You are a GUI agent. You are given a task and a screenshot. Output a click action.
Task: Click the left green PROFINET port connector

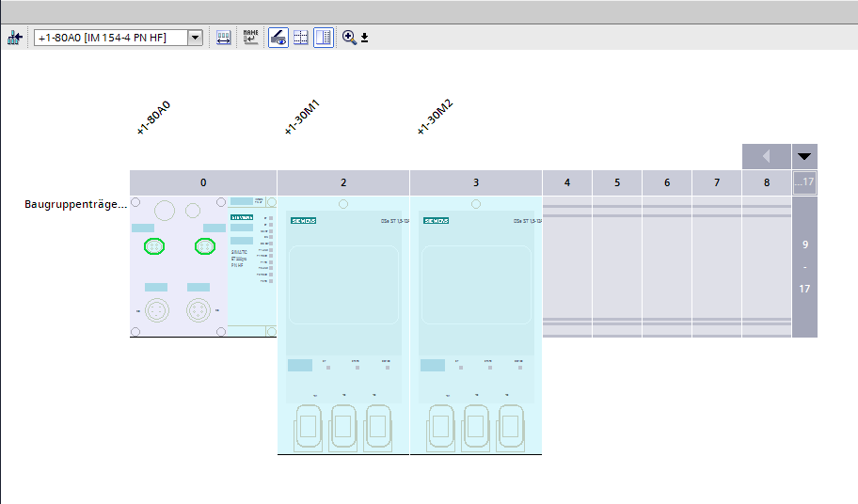click(x=154, y=246)
